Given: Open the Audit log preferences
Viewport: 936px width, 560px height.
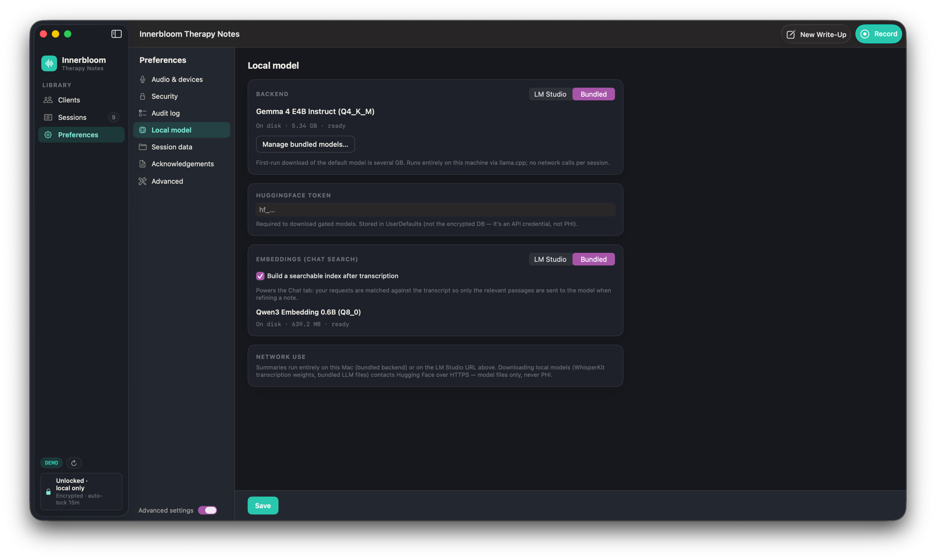Looking at the screenshot, I should coord(182,113).
